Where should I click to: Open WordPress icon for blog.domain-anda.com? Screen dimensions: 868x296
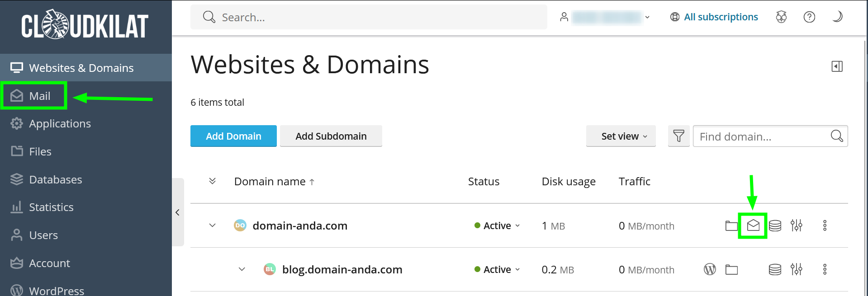(x=710, y=269)
